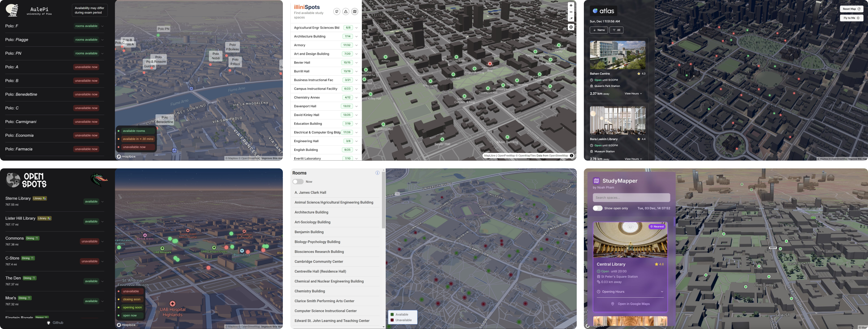Click the map view icon in illiniSpots
Screen dimensions: 868x329
pos(355,12)
